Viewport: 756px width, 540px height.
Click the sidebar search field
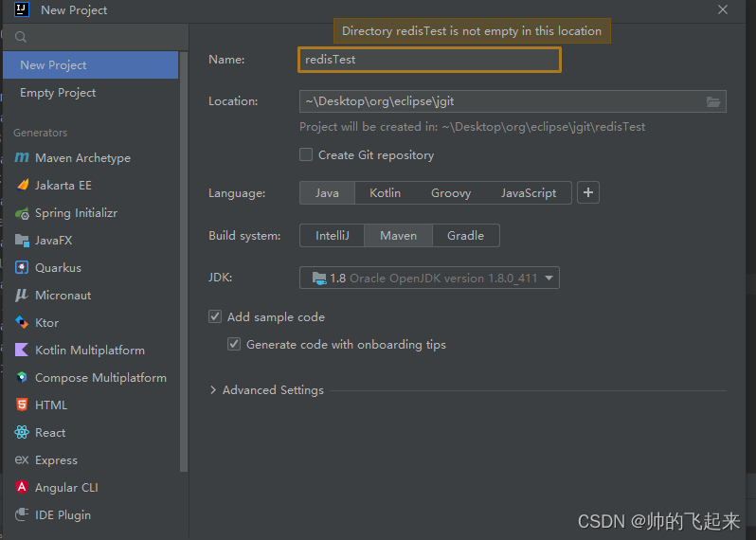pyautogui.click(x=96, y=37)
